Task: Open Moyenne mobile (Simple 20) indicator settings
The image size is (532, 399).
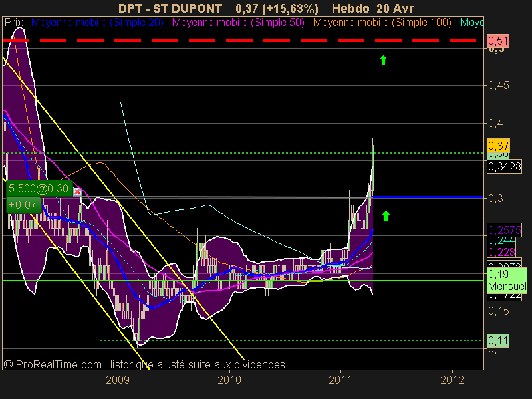Action: click(x=97, y=23)
